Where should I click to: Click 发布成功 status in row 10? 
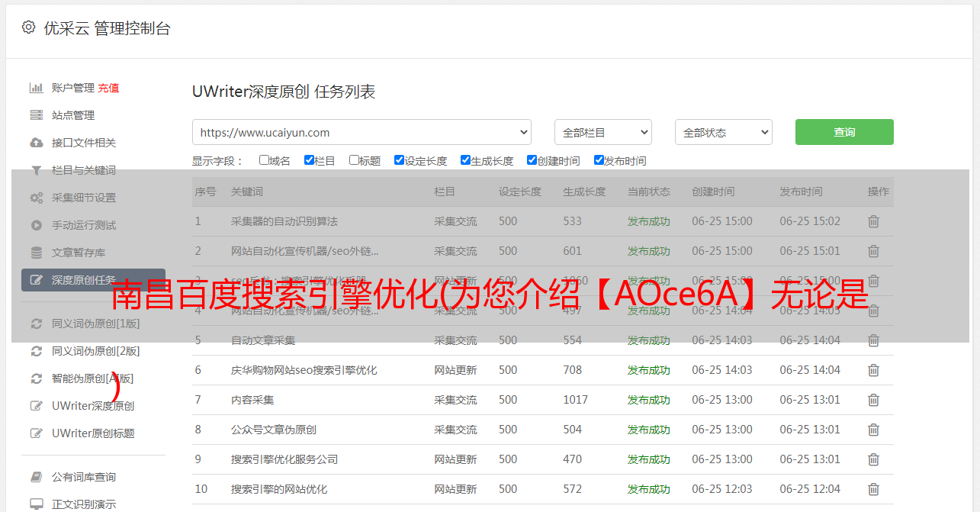(x=649, y=489)
